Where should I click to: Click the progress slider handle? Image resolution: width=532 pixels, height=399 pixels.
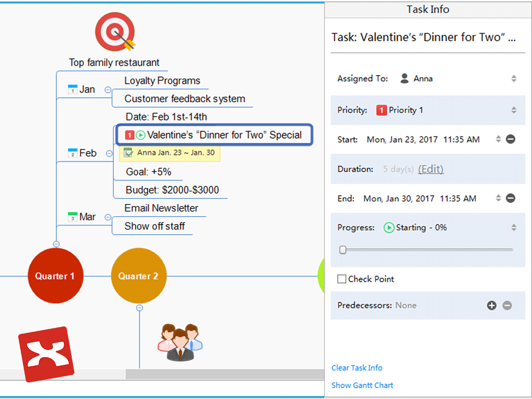(343, 250)
